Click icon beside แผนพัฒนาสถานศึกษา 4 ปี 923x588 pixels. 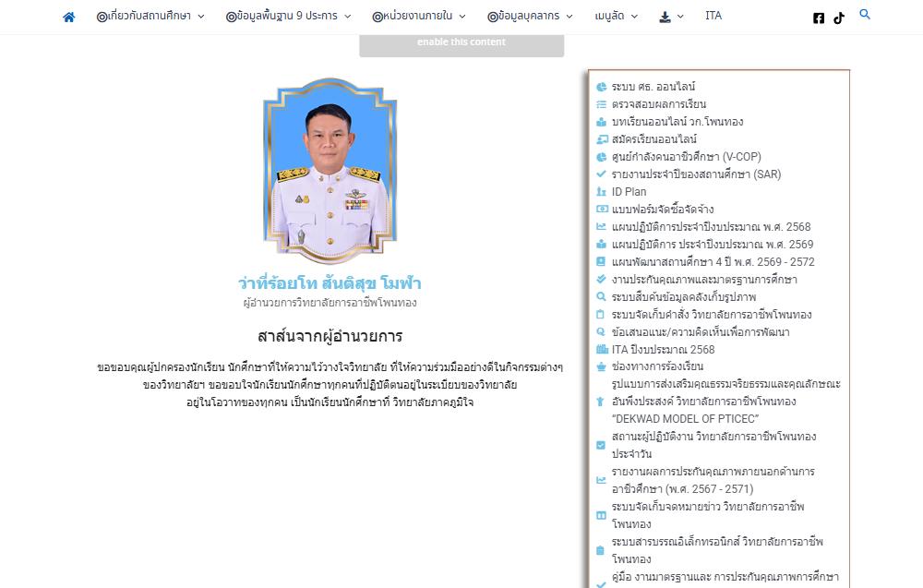pyautogui.click(x=601, y=262)
